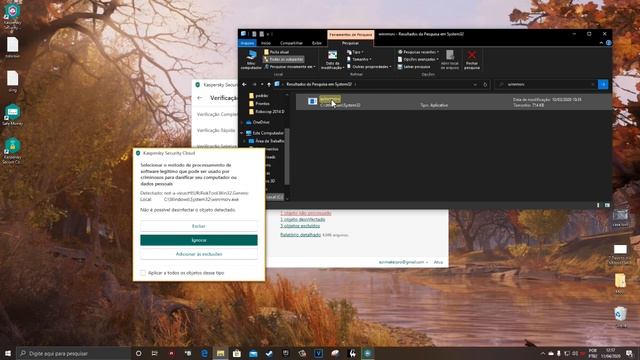Click the blue search go arrow button
Screen dimensions: 640x360
tap(603, 84)
